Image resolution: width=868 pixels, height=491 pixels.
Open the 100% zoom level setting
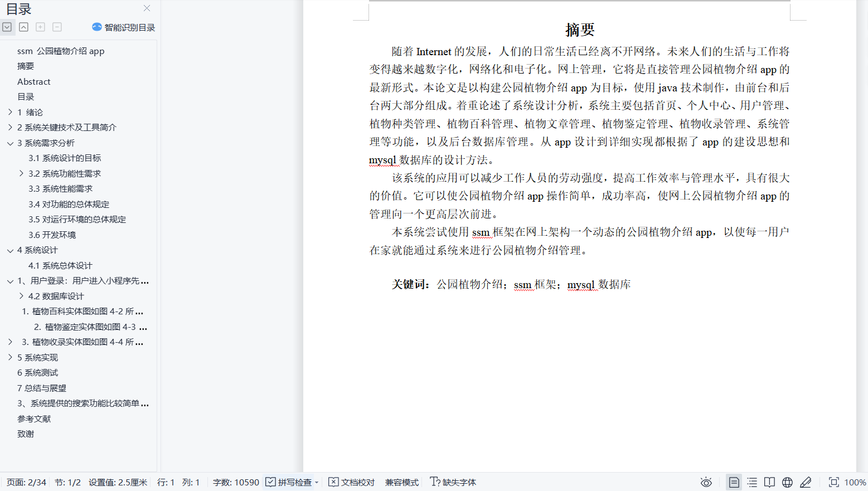tap(855, 482)
